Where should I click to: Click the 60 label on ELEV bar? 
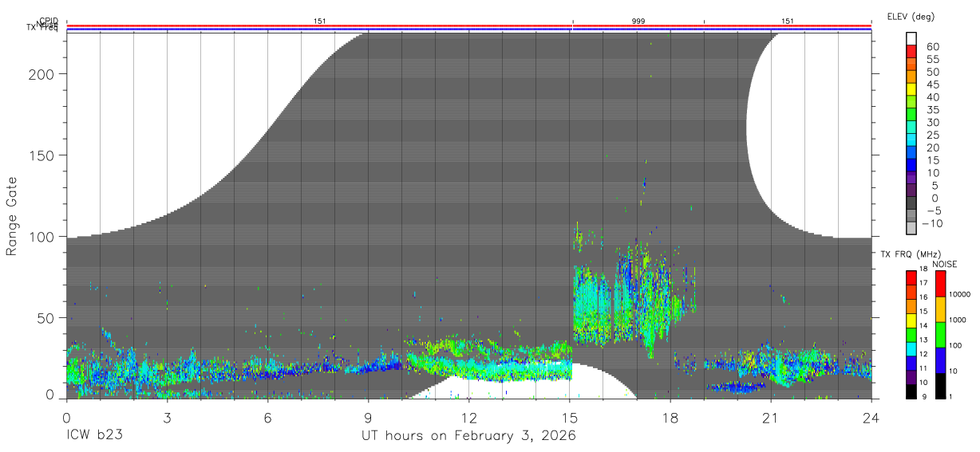coord(933,46)
